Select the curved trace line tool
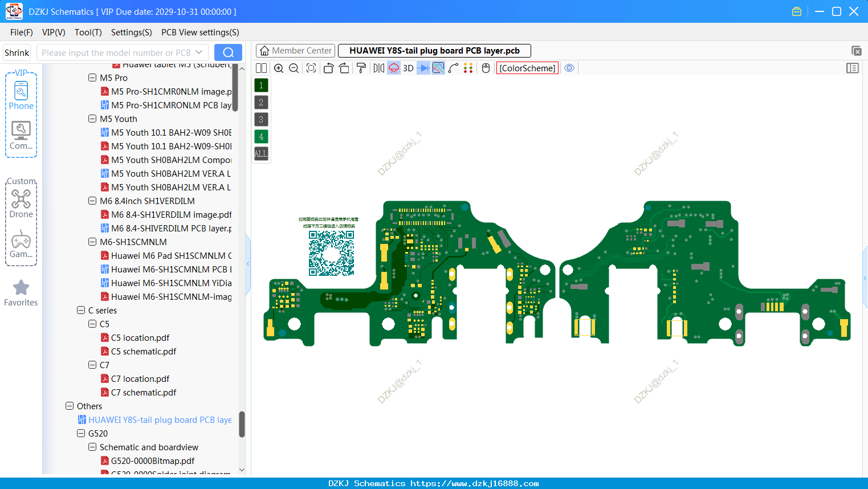The image size is (868, 489). coord(453,68)
